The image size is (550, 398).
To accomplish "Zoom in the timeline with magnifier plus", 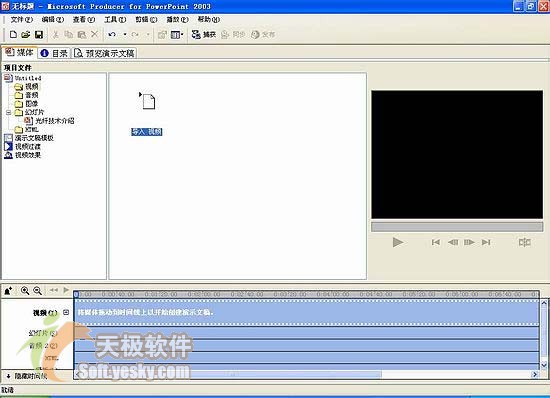I will pos(25,290).
